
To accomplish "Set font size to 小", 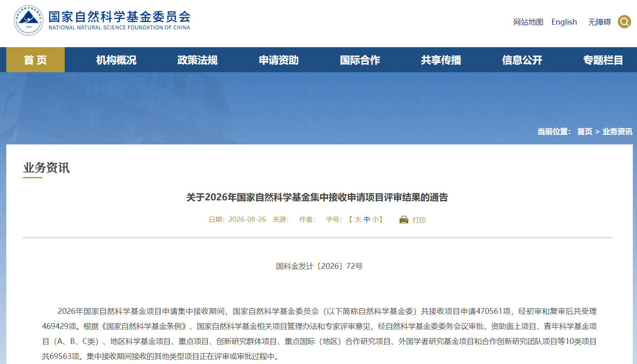I will click(x=375, y=220).
